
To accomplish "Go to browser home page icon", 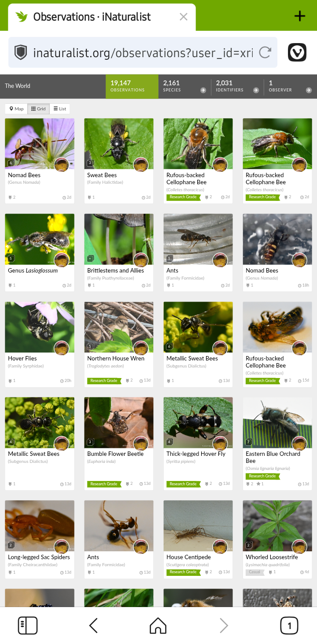I will 158,625.
